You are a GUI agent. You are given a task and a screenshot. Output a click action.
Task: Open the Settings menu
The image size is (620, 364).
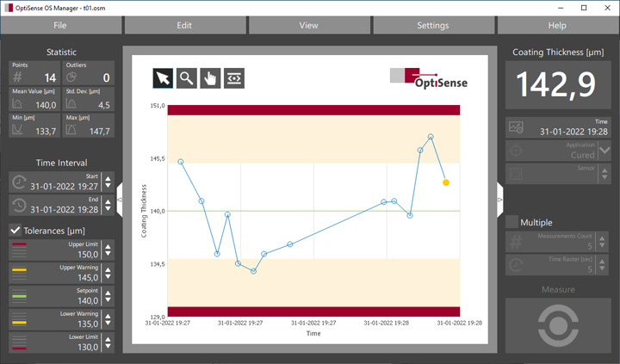[432, 26]
